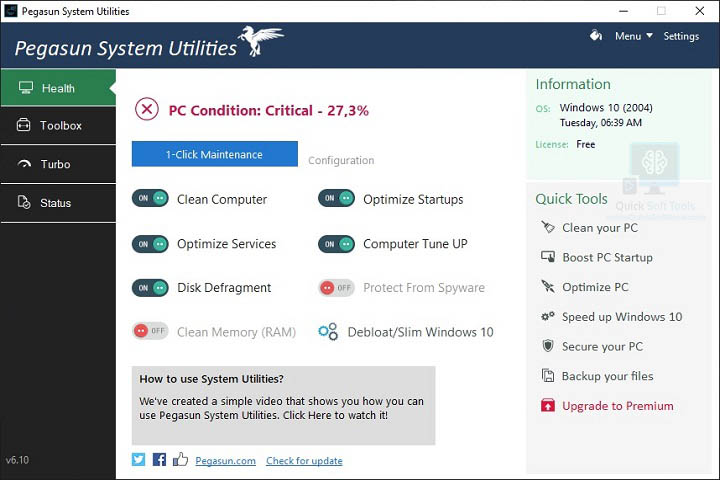
Task: Turn off the Clean Computer toggle
Action: click(150, 198)
